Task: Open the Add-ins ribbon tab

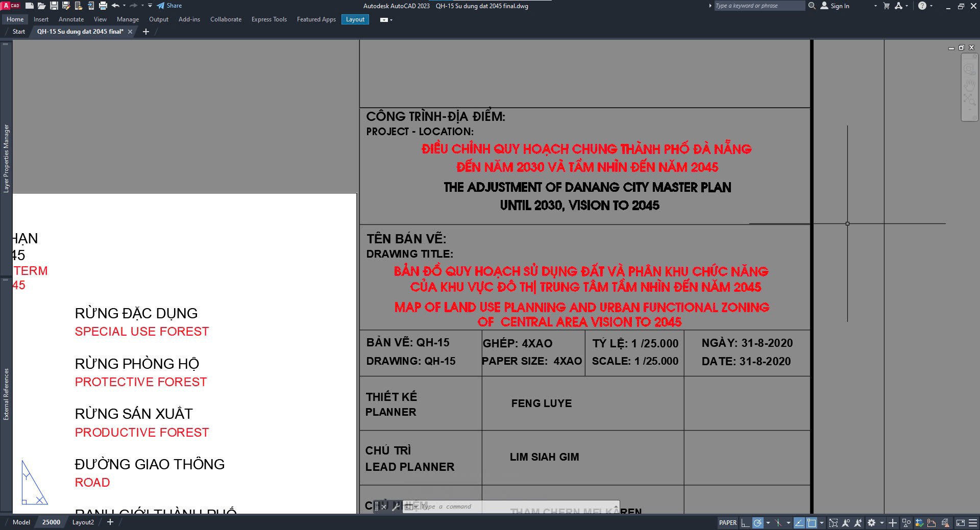Action: pyautogui.click(x=189, y=19)
